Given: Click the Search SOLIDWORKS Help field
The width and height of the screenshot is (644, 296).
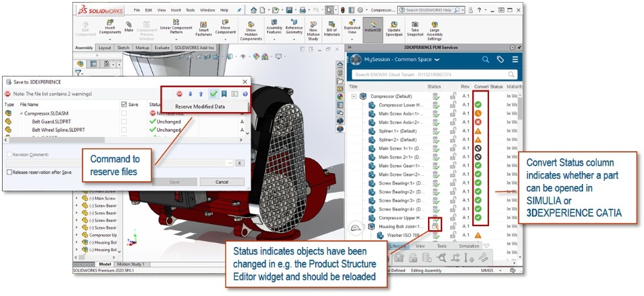Looking at the screenshot, I should 431,10.
